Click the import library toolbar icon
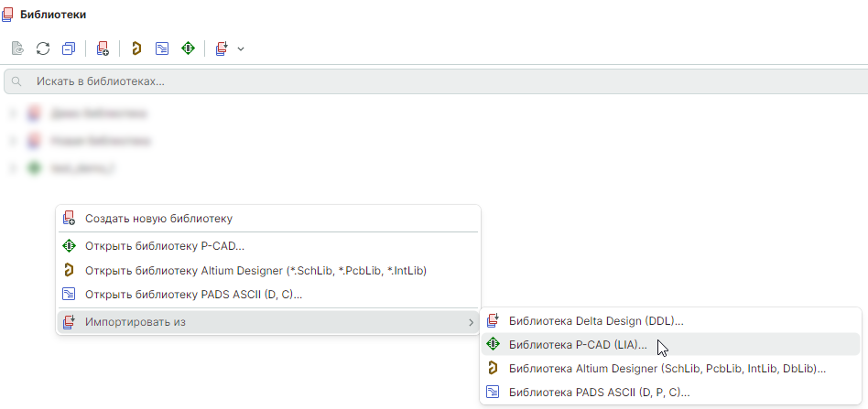 point(222,48)
